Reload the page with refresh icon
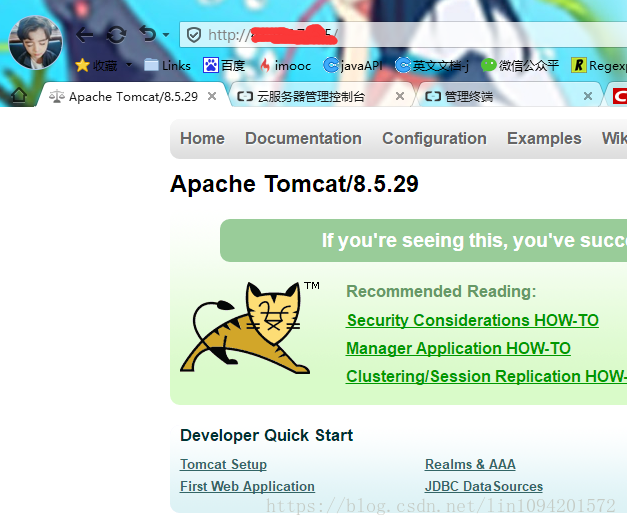627x526 pixels. [x=116, y=35]
